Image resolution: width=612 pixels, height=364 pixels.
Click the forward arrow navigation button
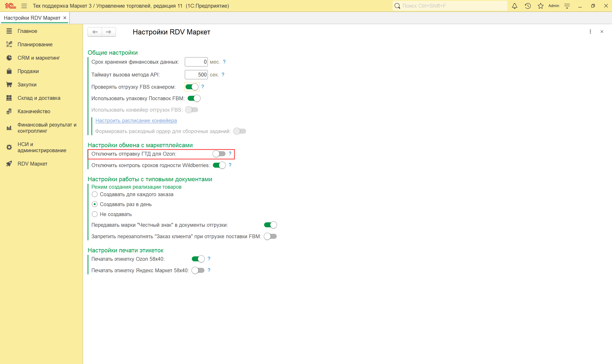pyautogui.click(x=109, y=32)
